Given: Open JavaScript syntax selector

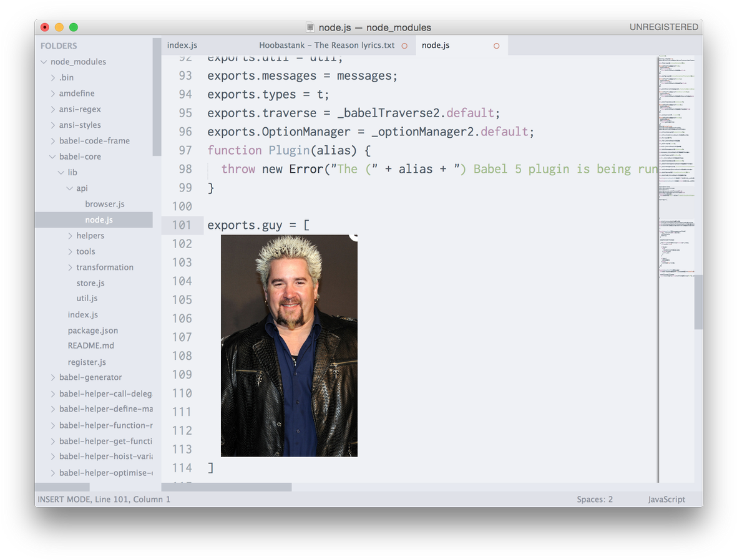Looking at the screenshot, I should (x=666, y=500).
